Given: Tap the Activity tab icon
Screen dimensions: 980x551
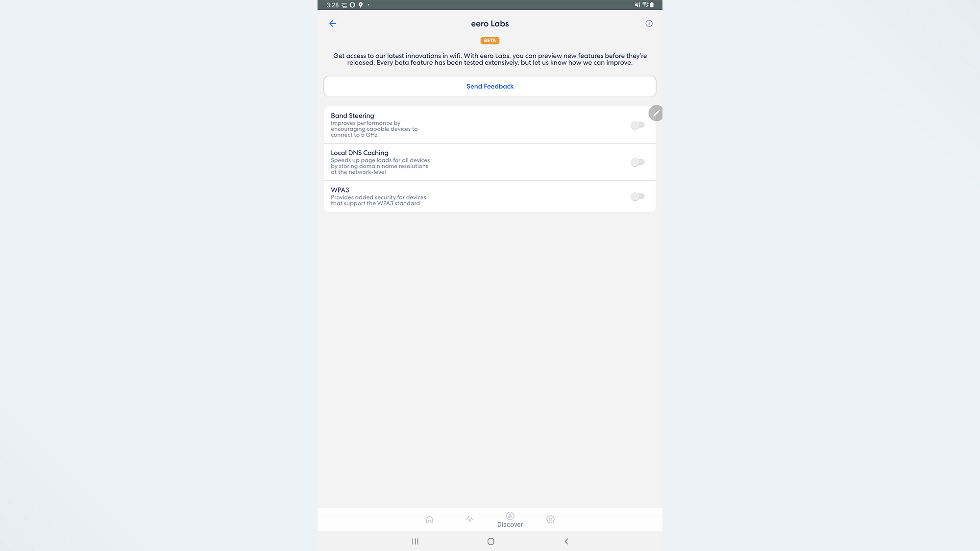Looking at the screenshot, I should (469, 518).
